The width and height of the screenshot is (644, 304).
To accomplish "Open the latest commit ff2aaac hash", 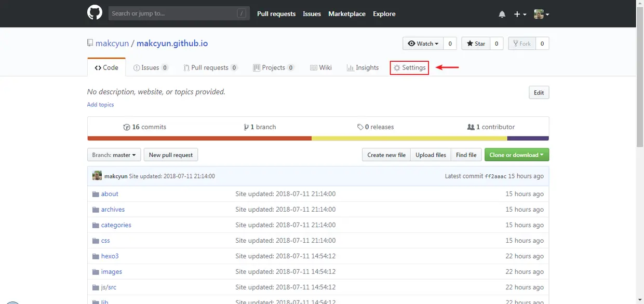I will tap(495, 176).
